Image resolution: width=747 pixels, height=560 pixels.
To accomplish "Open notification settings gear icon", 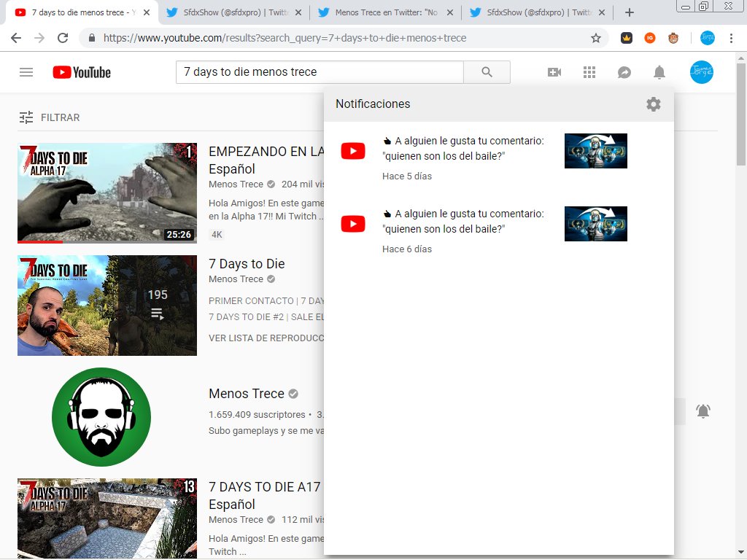I will point(653,104).
